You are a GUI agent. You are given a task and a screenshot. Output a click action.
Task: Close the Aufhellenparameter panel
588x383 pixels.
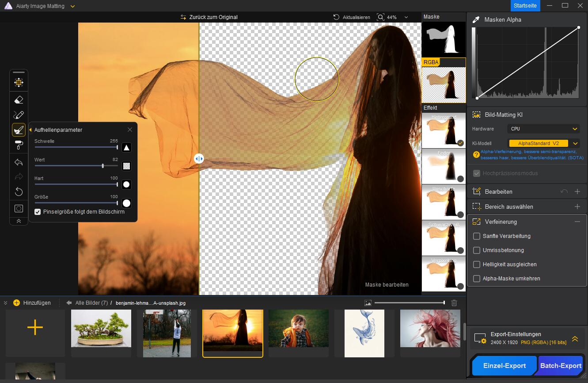130,130
